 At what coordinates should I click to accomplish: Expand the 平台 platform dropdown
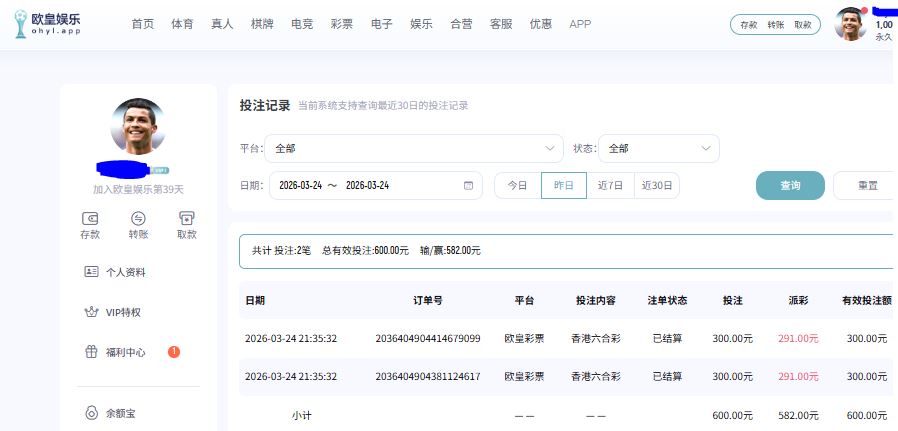(413, 148)
